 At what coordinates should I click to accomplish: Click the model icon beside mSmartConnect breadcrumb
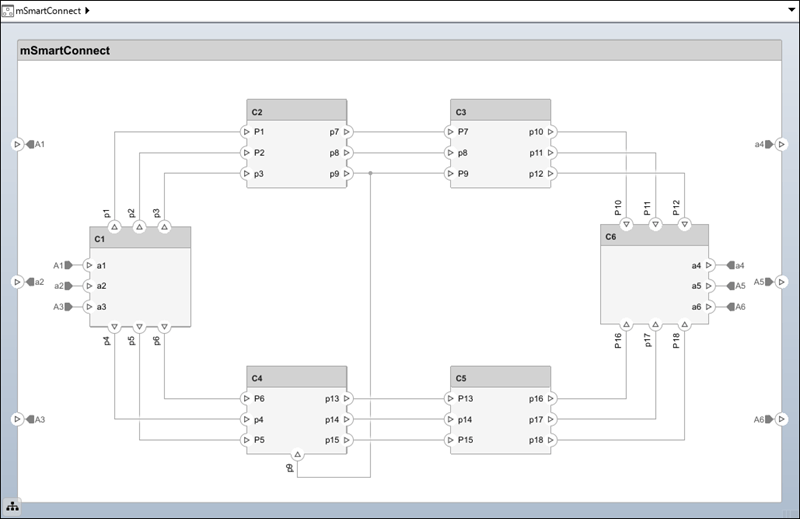click(x=8, y=10)
